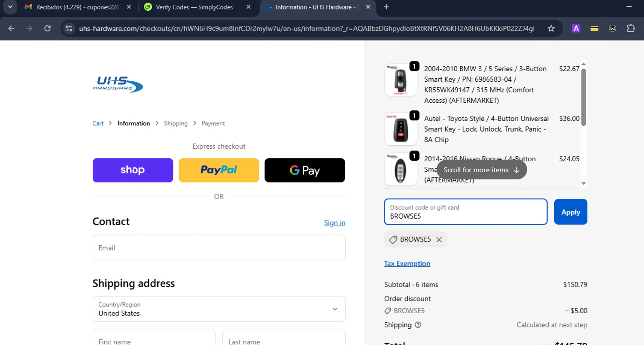Remove the BROWSE5 discount tag
This screenshot has width=644, height=345.
439,240
